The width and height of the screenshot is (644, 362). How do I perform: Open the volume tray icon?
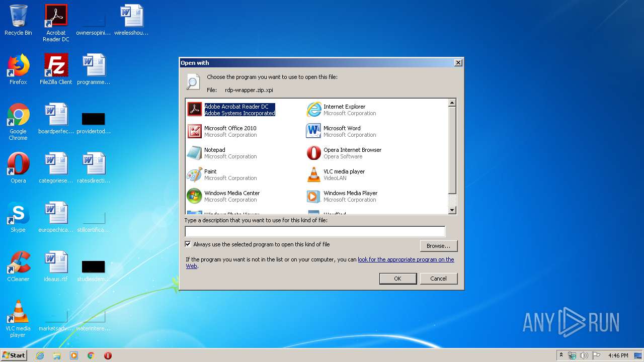tap(584, 355)
